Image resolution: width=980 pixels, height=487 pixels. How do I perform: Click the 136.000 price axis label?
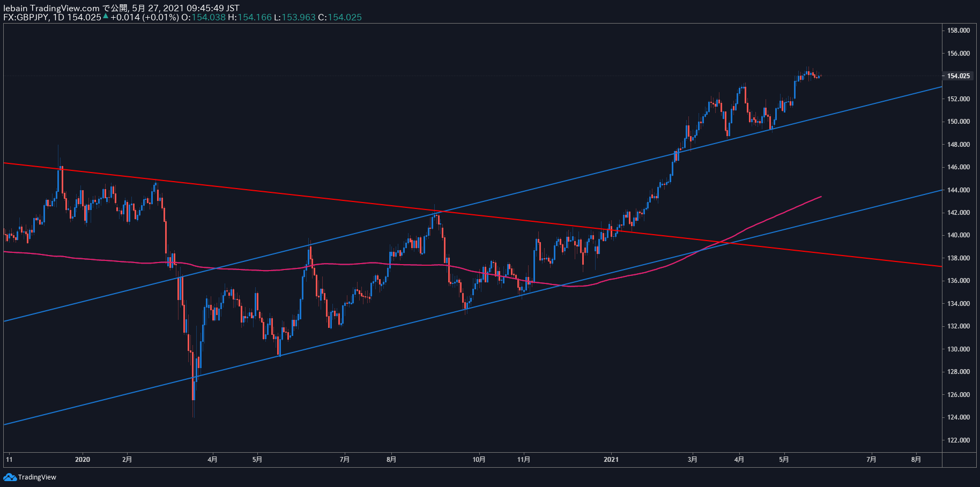tap(959, 281)
